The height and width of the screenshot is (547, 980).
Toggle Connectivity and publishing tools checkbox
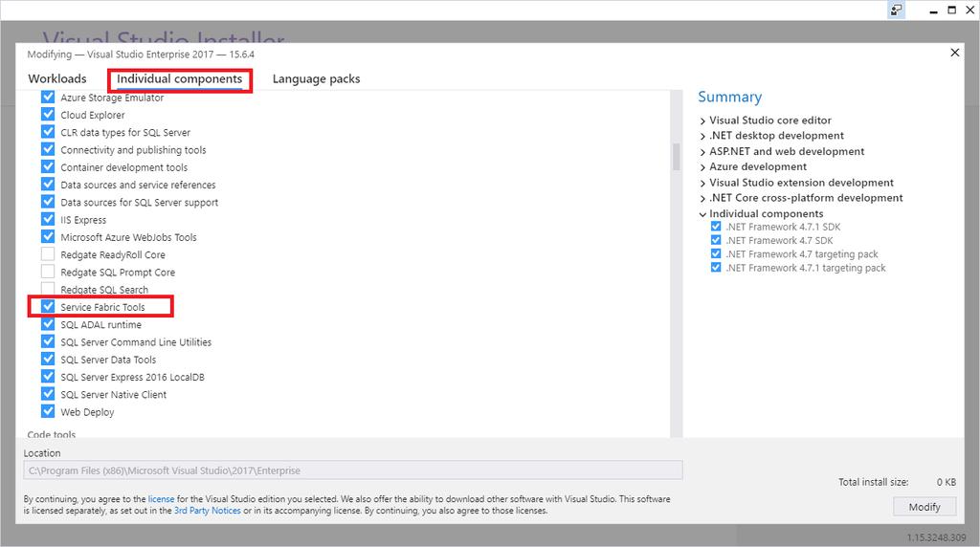tap(48, 149)
